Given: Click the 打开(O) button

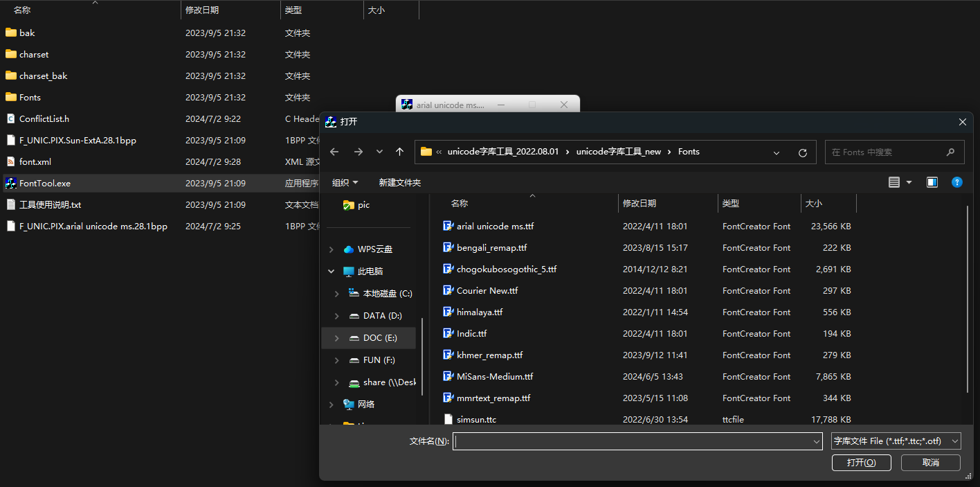Looking at the screenshot, I should pyautogui.click(x=862, y=463).
